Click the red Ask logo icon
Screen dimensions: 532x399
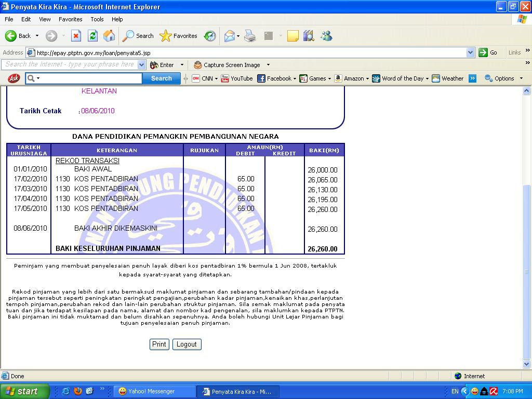(x=14, y=78)
